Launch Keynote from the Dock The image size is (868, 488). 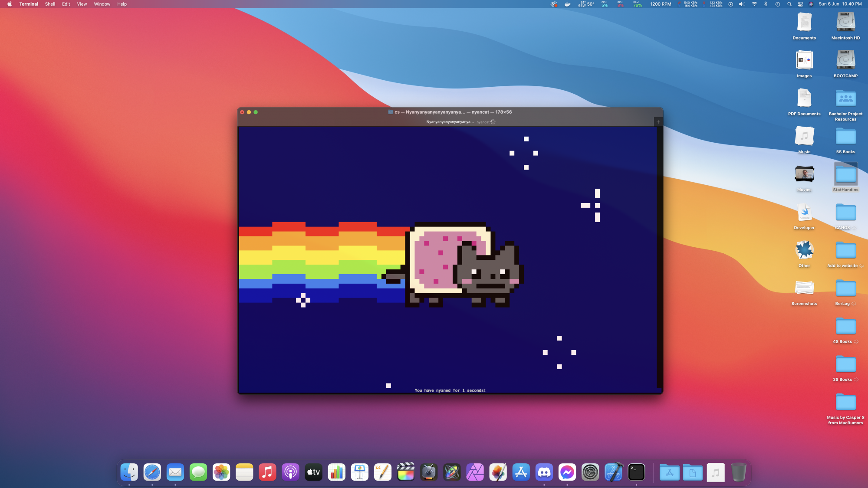click(360, 472)
